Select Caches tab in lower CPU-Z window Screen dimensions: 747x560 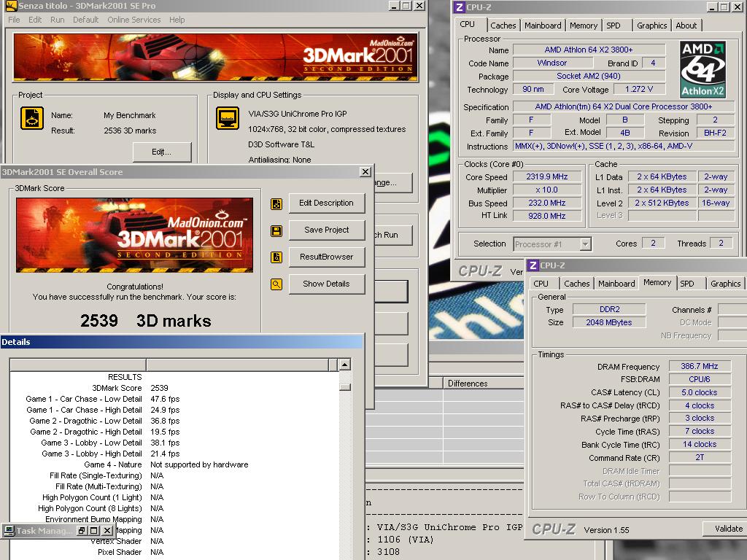tap(576, 284)
